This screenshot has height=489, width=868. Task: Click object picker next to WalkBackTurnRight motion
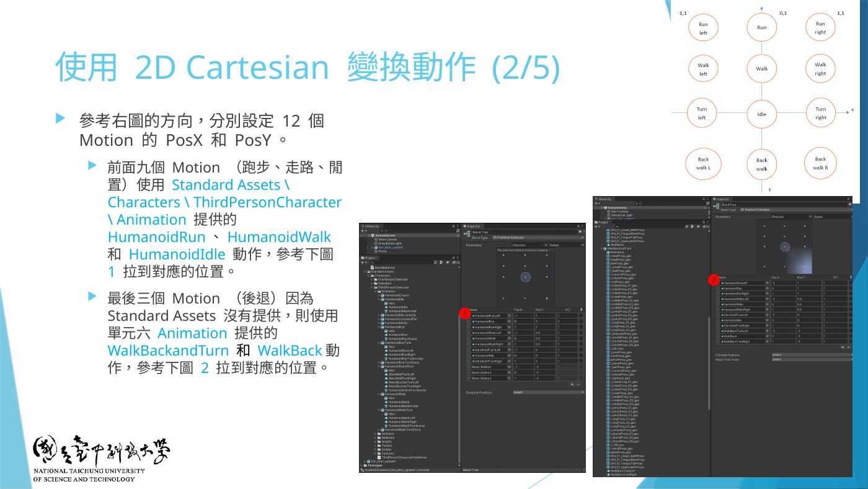767,341
